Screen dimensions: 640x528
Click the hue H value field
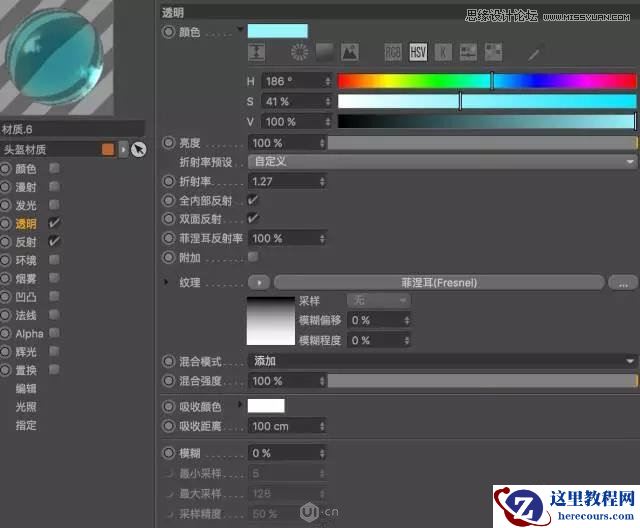pyautogui.click(x=296, y=81)
